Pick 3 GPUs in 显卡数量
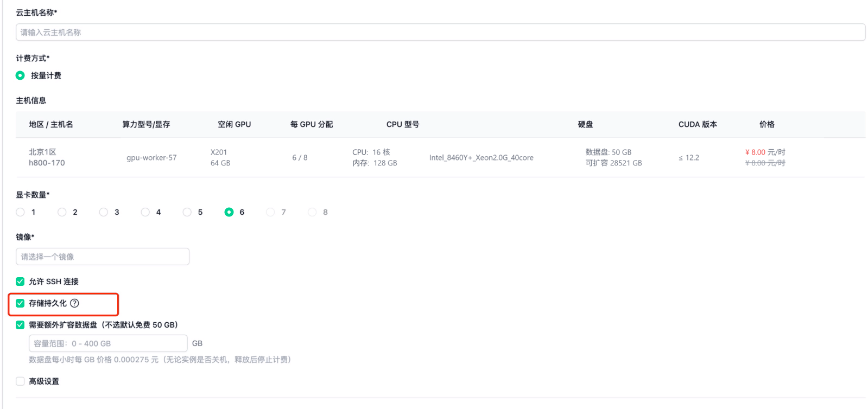 point(104,212)
